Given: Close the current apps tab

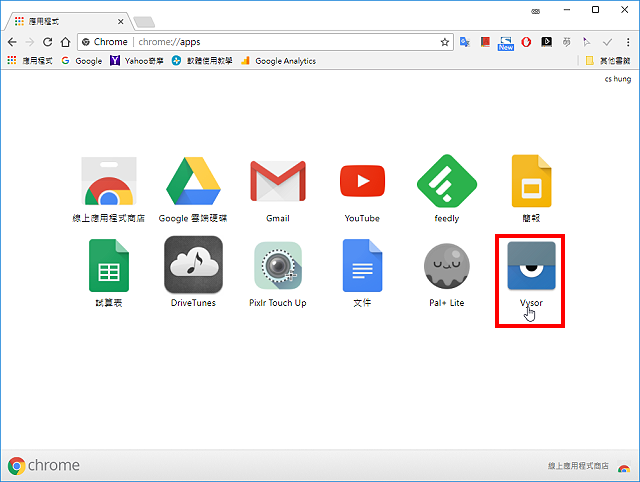Looking at the screenshot, I should pos(121,22).
